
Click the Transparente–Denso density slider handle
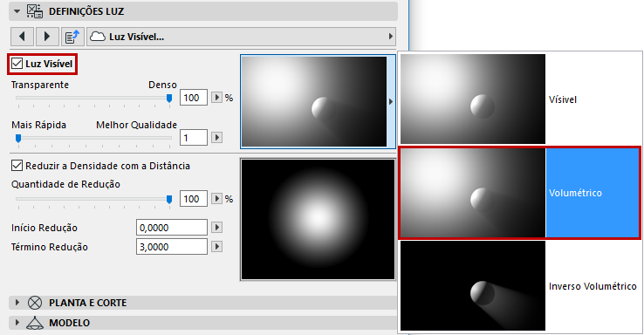coord(169,98)
